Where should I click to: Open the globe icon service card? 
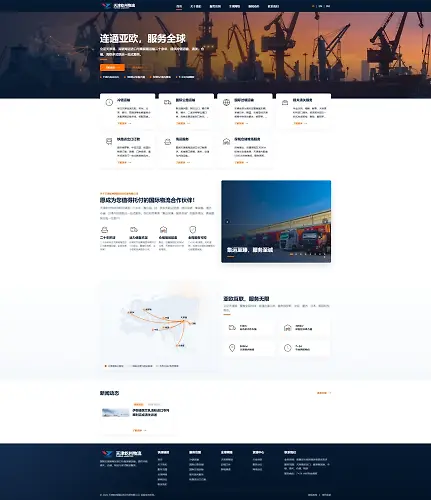click(245, 111)
